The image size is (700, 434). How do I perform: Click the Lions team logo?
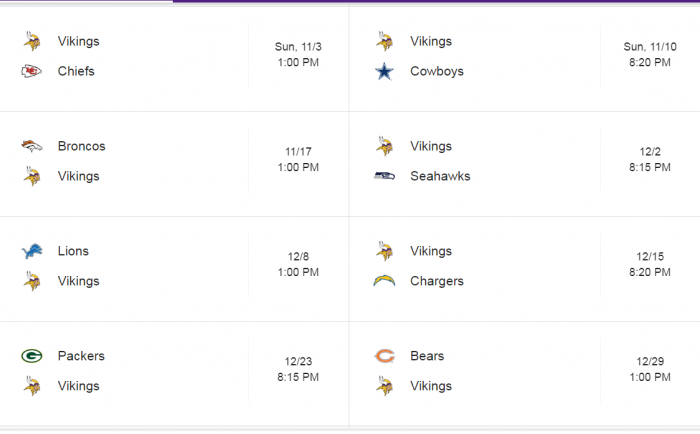32,251
